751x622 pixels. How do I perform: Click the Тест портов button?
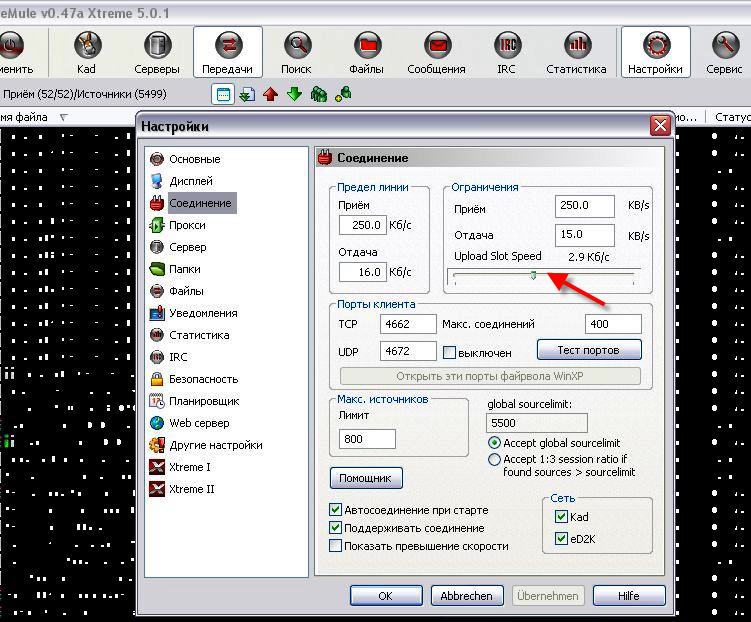click(589, 350)
